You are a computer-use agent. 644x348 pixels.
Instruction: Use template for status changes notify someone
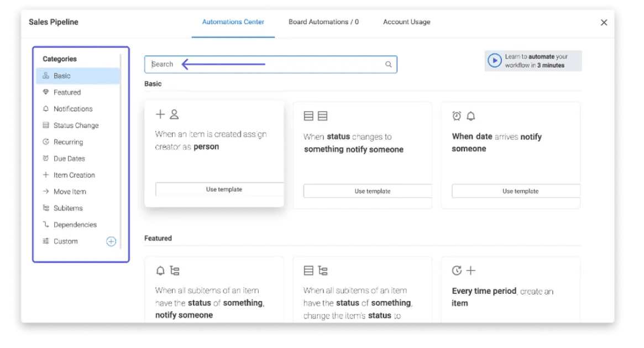click(x=368, y=191)
